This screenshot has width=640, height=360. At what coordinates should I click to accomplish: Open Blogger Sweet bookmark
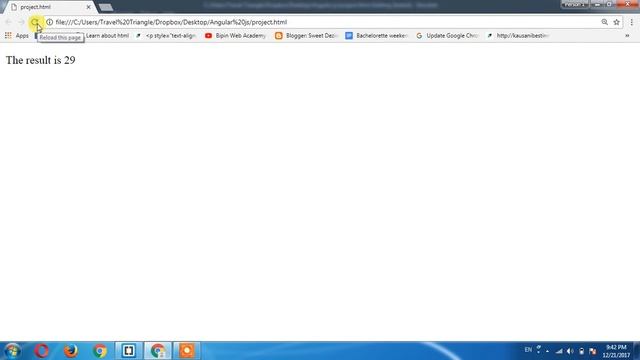click(307, 36)
